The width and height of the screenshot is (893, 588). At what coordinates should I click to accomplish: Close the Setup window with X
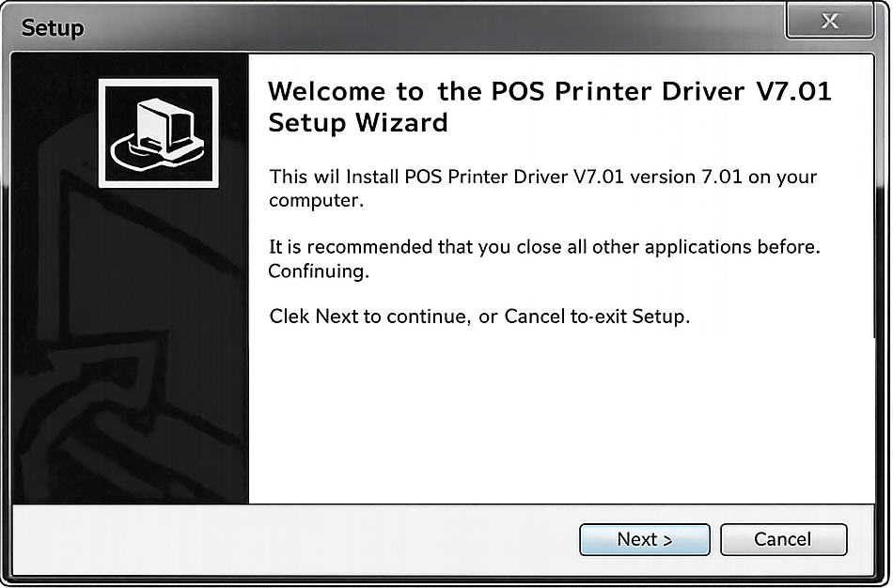(x=830, y=21)
